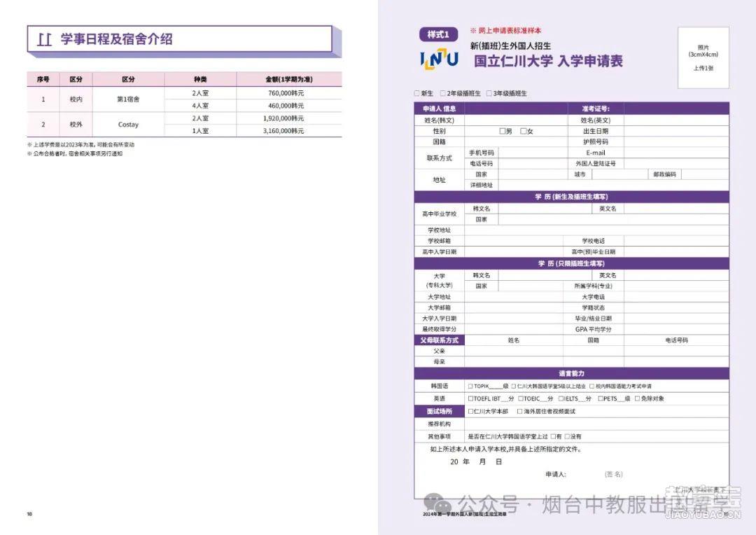Click the page number 18
The image size is (756, 535).
tap(29, 514)
